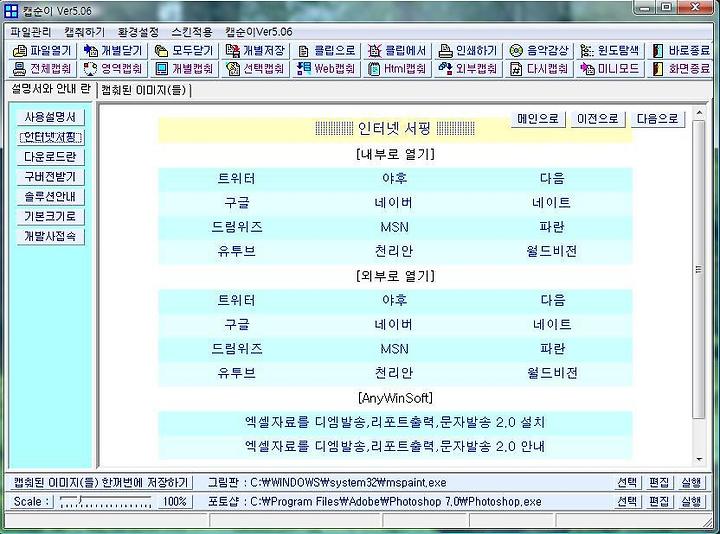This screenshot has height=534, width=720.
Task: Click the 기본크기로 sidebar button
Action: [51, 216]
